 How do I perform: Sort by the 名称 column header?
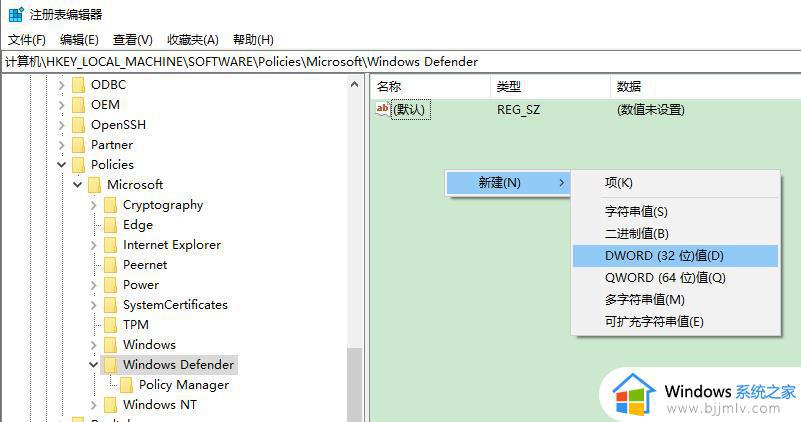[430, 87]
